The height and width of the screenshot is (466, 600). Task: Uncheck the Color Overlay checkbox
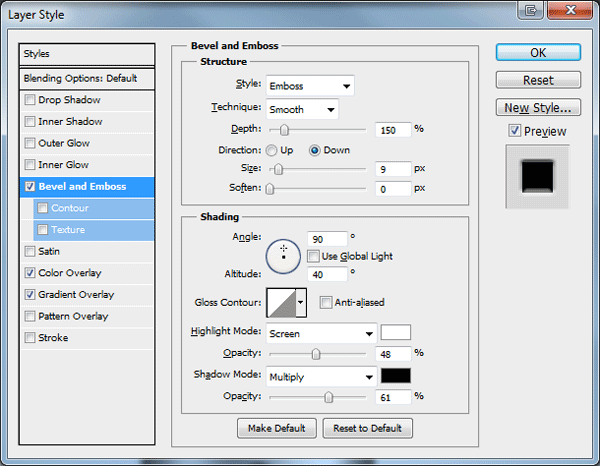tap(29, 273)
